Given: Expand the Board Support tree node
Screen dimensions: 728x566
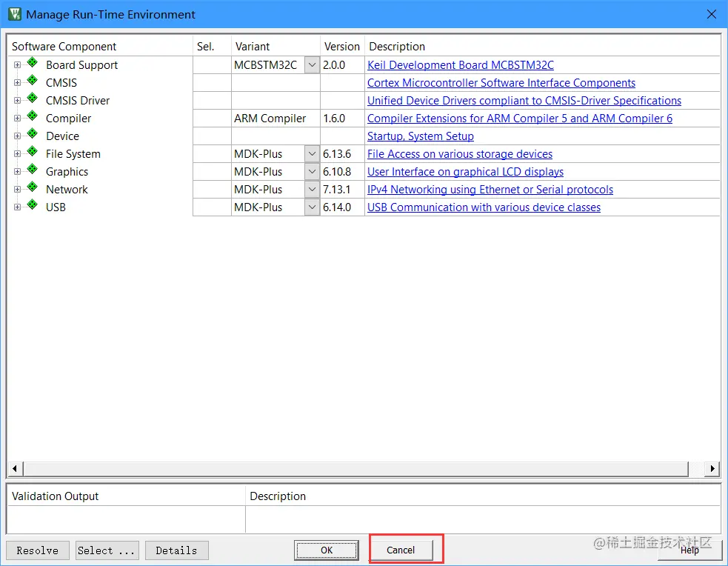Looking at the screenshot, I should (17, 65).
